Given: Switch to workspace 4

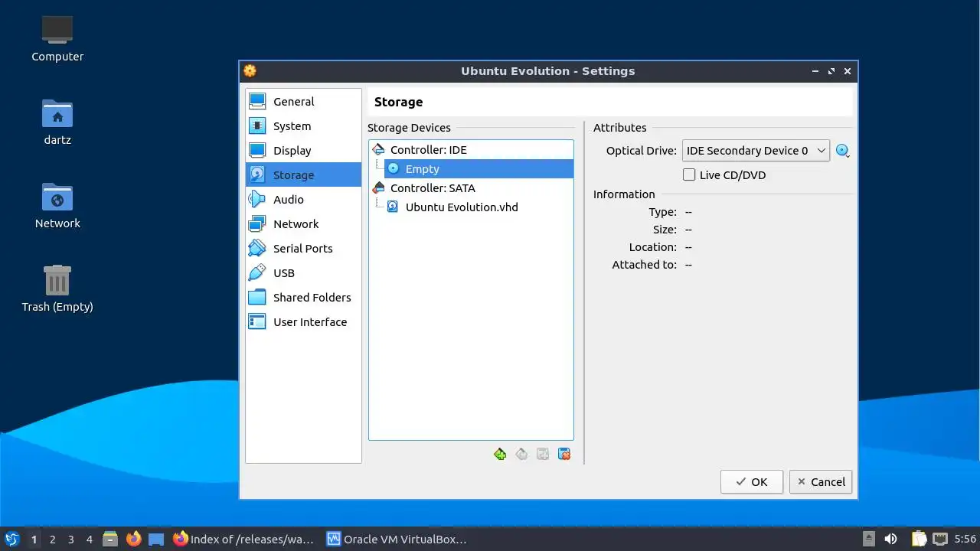Looking at the screenshot, I should 89,540.
